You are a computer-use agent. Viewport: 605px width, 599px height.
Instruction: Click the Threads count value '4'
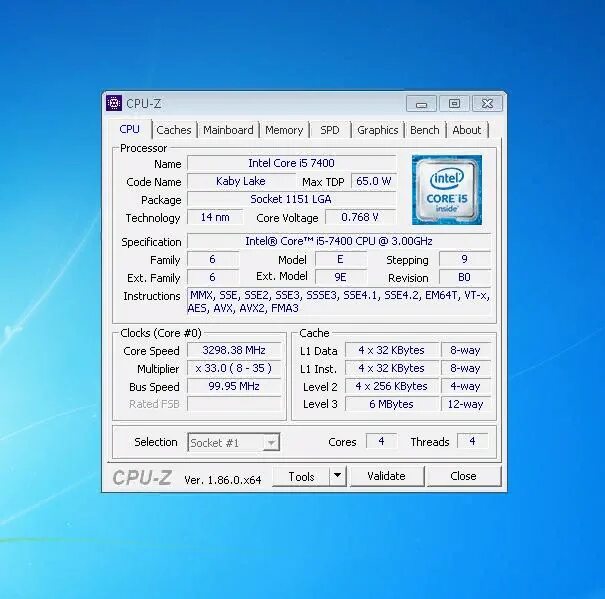point(472,441)
